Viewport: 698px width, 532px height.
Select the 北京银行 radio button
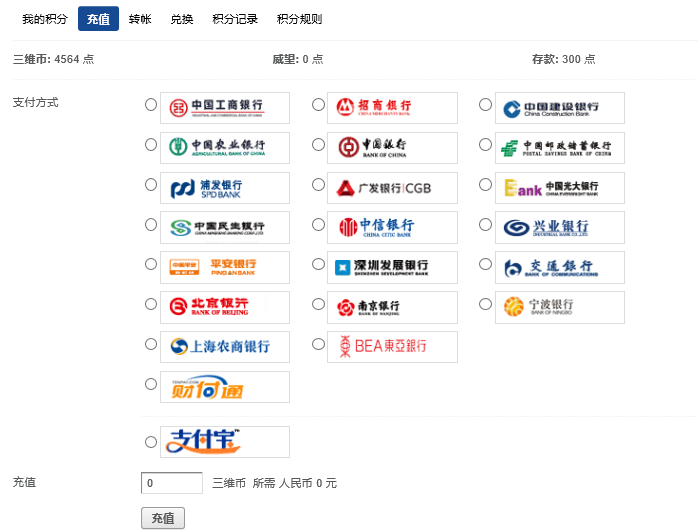click(151, 304)
